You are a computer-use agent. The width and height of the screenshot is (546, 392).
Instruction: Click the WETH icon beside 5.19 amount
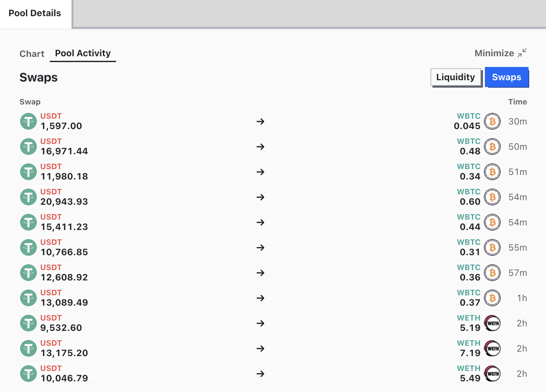(x=492, y=323)
